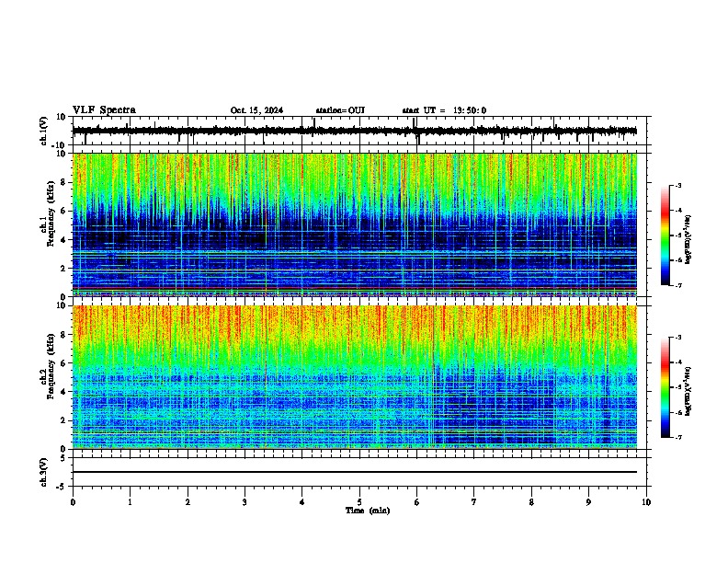Pick the ch.1 spectrogram color scale bar
The image size is (728, 563).
[665, 236]
